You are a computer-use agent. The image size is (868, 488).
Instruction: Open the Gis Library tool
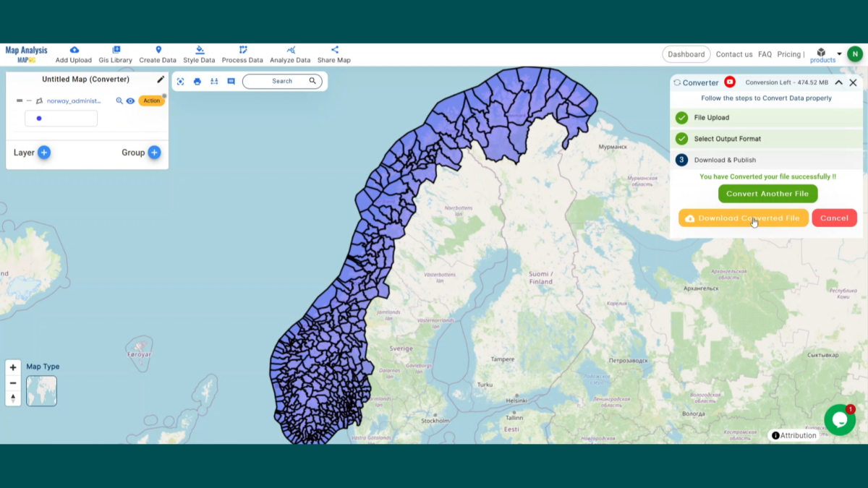pyautogui.click(x=115, y=49)
